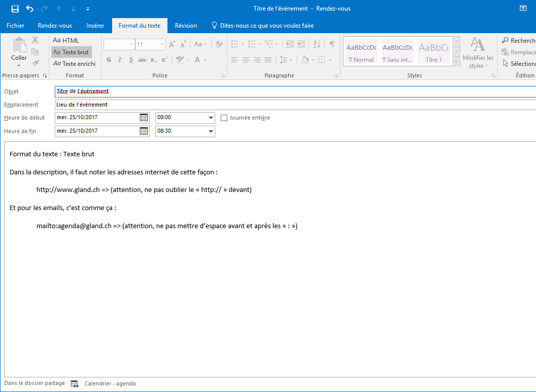
Task: Expand the end time 08:30 dropdown
Action: coord(211,132)
